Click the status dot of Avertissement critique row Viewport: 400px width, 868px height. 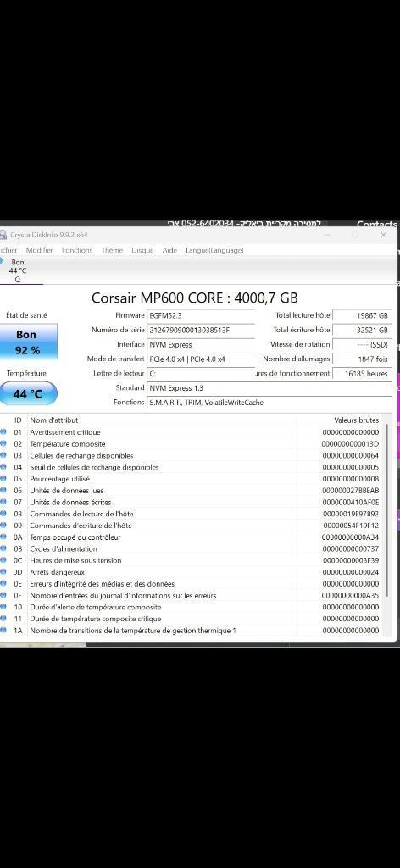tap(3, 432)
